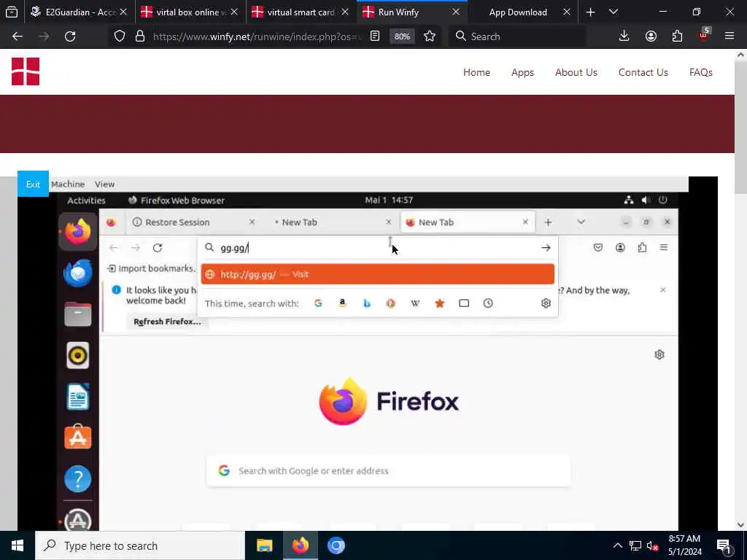
Task: Search bookmarks with the star icon
Action: tap(440, 303)
